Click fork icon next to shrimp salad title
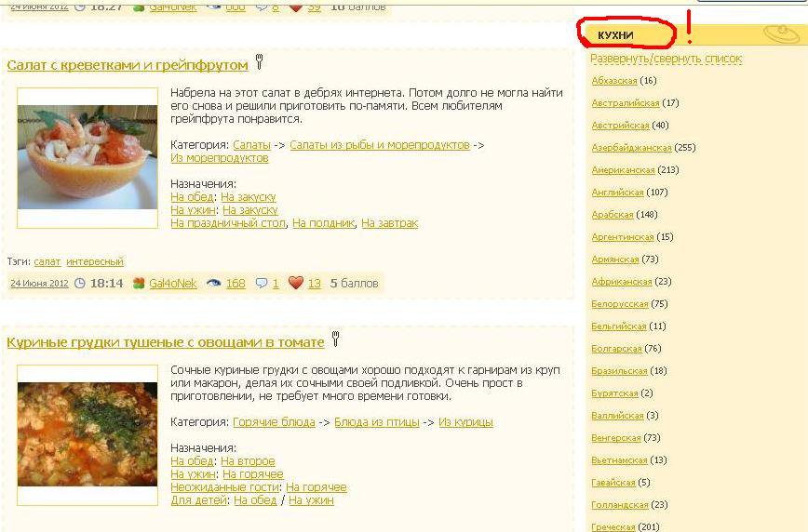808x532 pixels. pos(260,62)
